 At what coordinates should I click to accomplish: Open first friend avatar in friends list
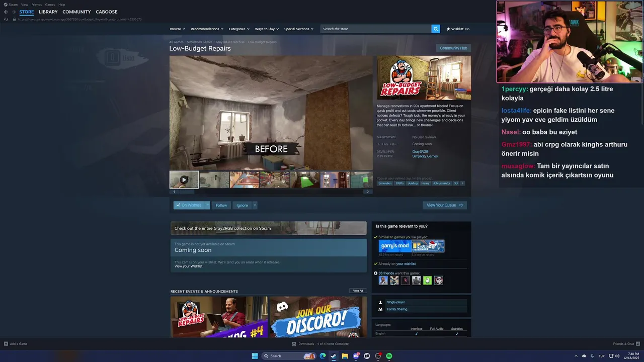pos(383,281)
